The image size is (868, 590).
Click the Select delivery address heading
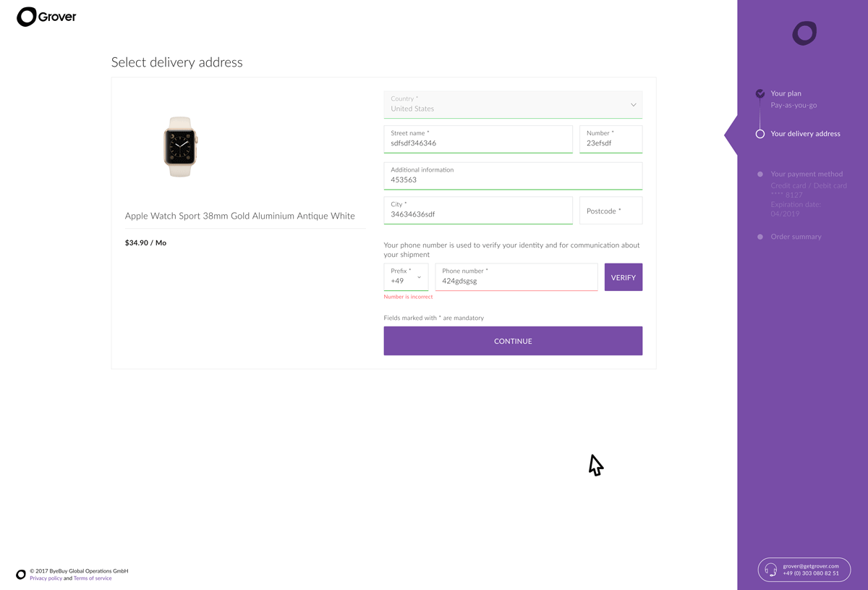pyautogui.click(x=177, y=62)
